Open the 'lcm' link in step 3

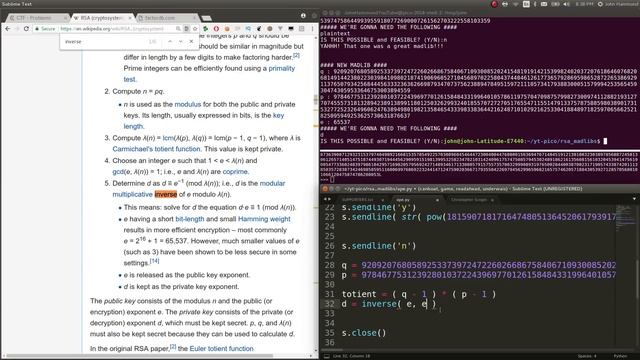168,138
